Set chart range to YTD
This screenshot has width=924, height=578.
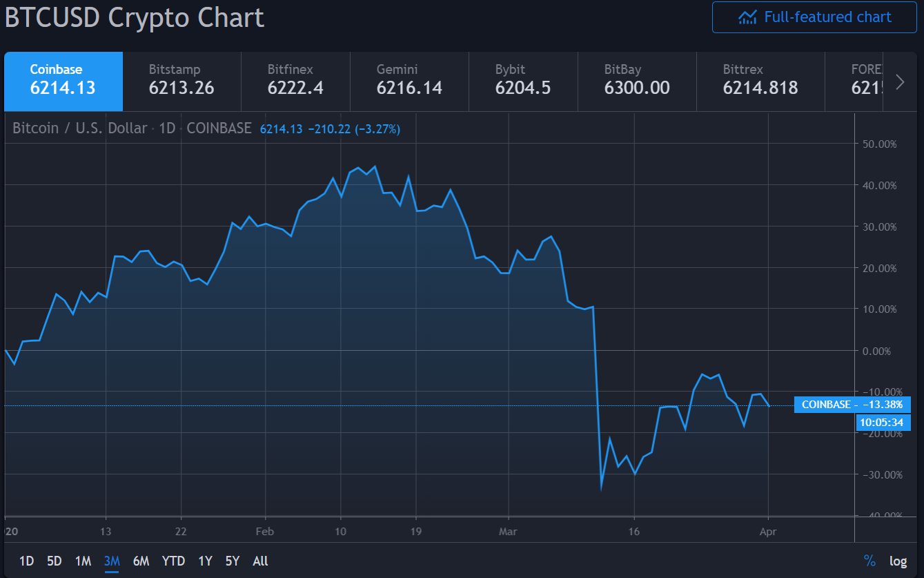coord(173,561)
